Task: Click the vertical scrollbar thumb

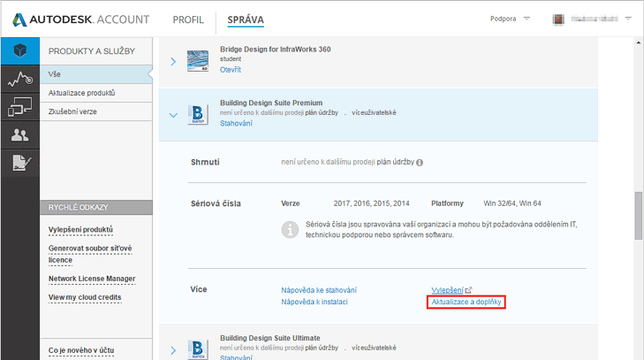Action: [638, 215]
